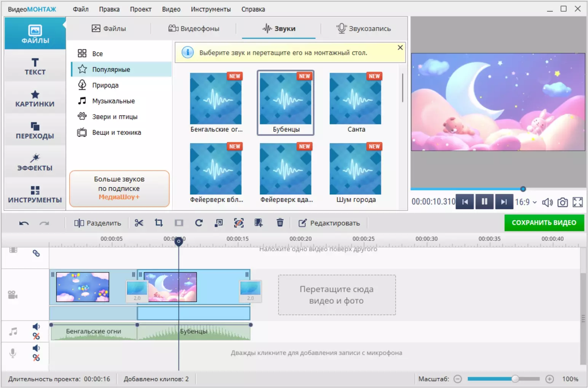This screenshot has width=588, height=388.
Task: Click the Масштаб zoom slider handle
Action: click(x=515, y=379)
